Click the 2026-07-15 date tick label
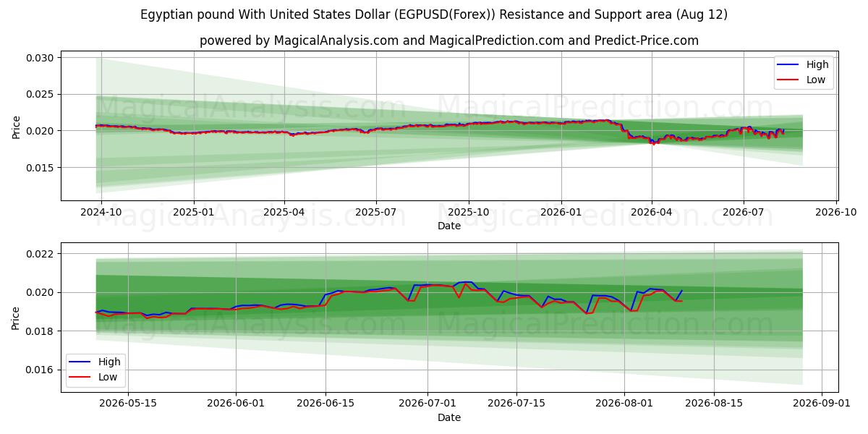This screenshot has width=868, height=434. [x=516, y=404]
